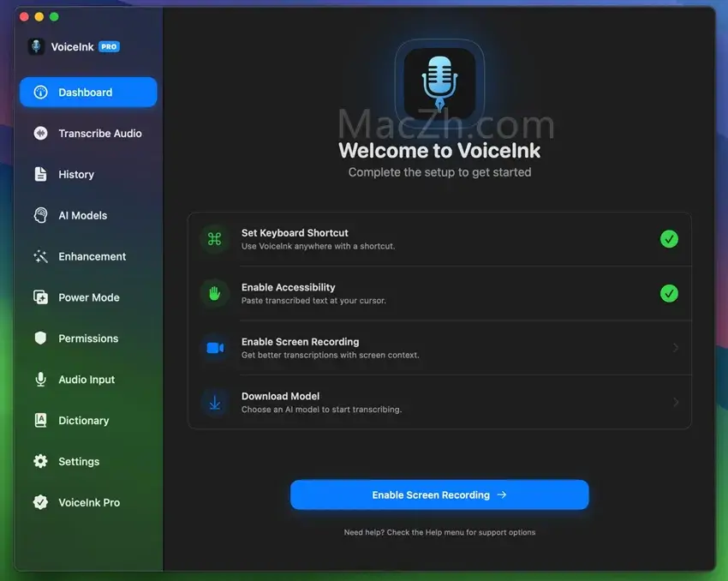Open the AI Models section
728x581 pixels.
[x=88, y=215]
